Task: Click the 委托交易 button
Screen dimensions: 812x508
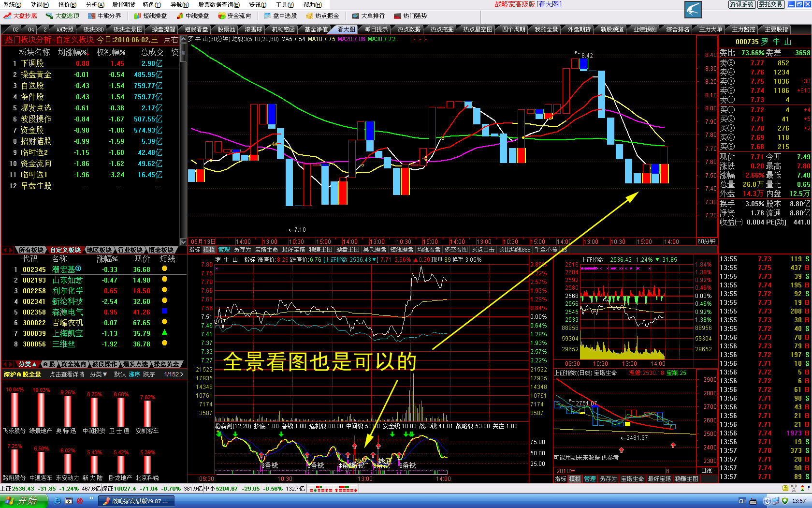Action: point(770,4)
